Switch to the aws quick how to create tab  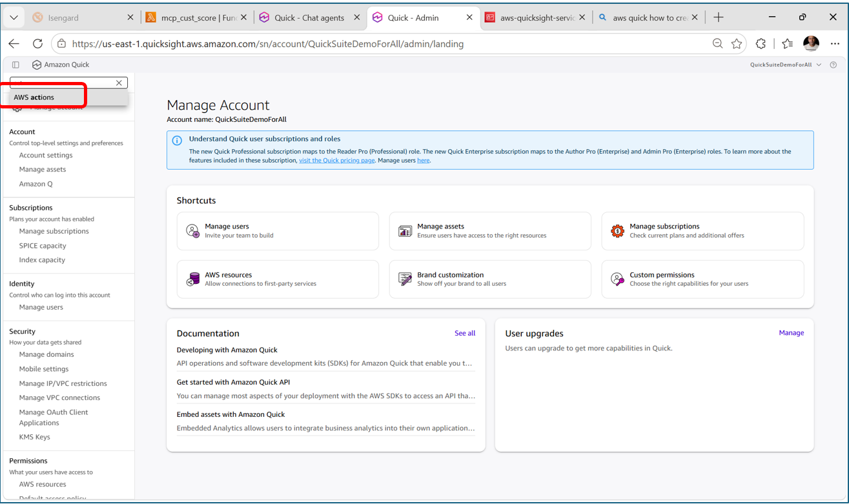[649, 17]
